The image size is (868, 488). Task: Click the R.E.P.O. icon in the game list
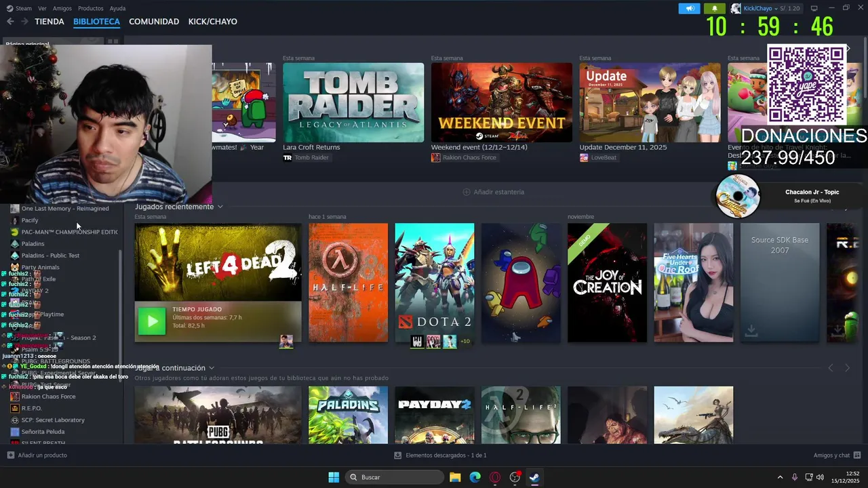(x=15, y=408)
